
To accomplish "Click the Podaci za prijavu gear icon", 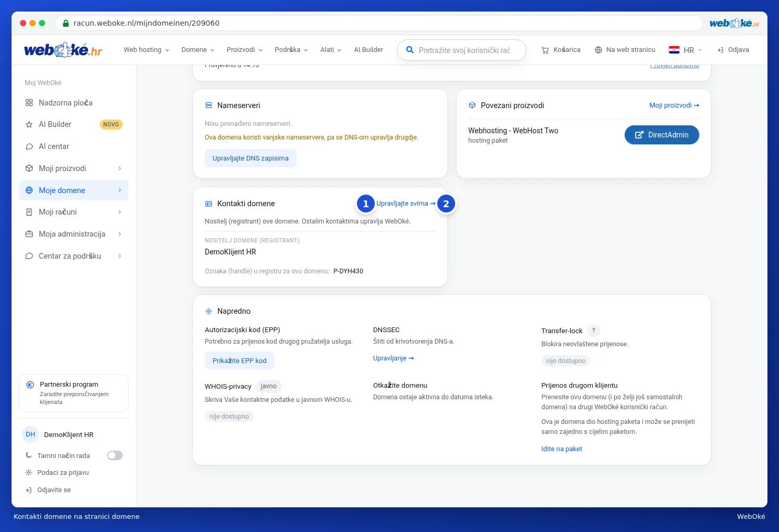I will coord(29,473).
